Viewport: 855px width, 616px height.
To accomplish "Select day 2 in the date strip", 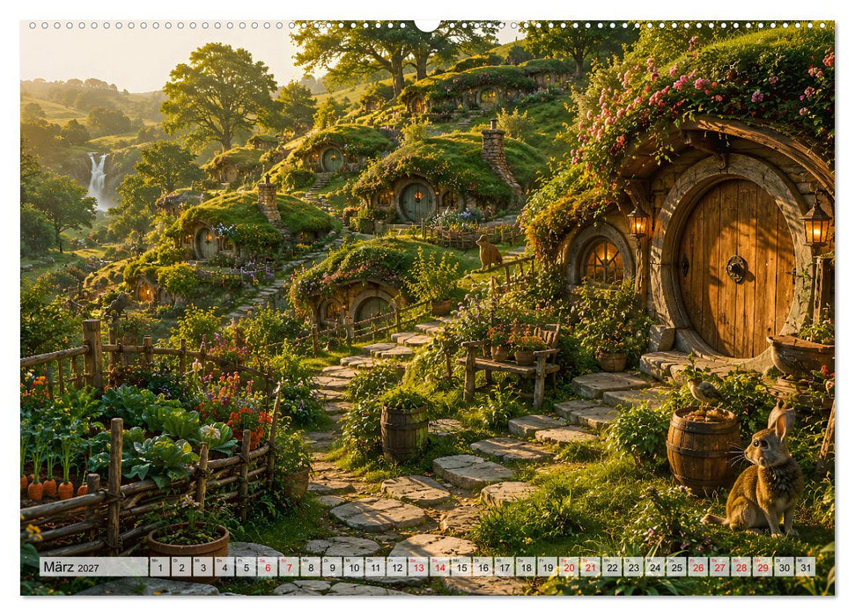I will pyautogui.click(x=181, y=567).
